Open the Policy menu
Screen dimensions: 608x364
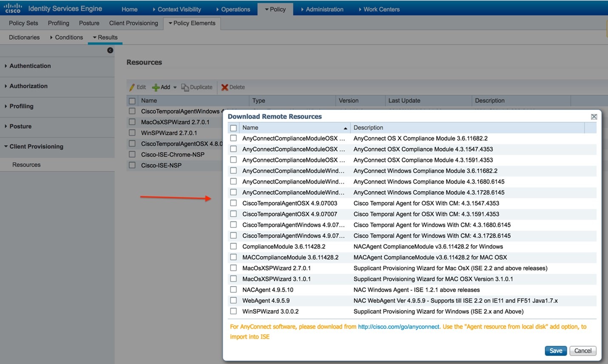click(x=275, y=9)
